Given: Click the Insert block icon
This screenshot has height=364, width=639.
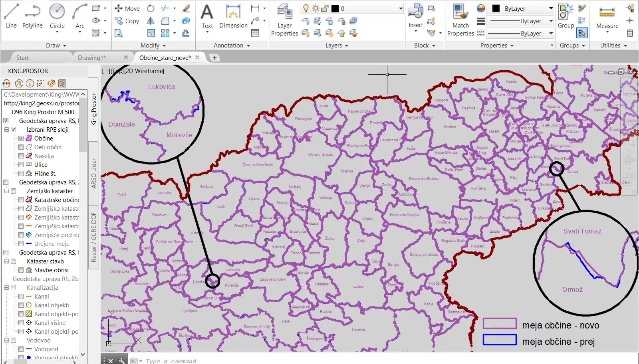Looking at the screenshot, I should tap(415, 16).
